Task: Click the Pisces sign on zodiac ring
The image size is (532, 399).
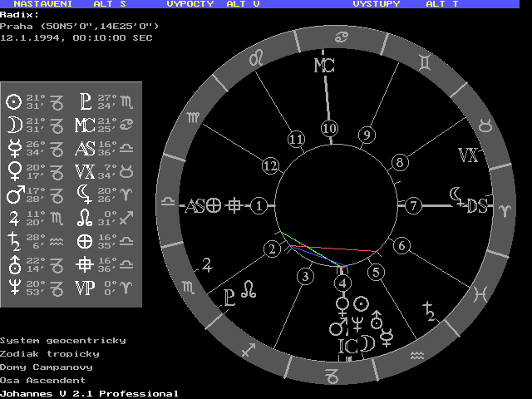Action: click(x=480, y=293)
